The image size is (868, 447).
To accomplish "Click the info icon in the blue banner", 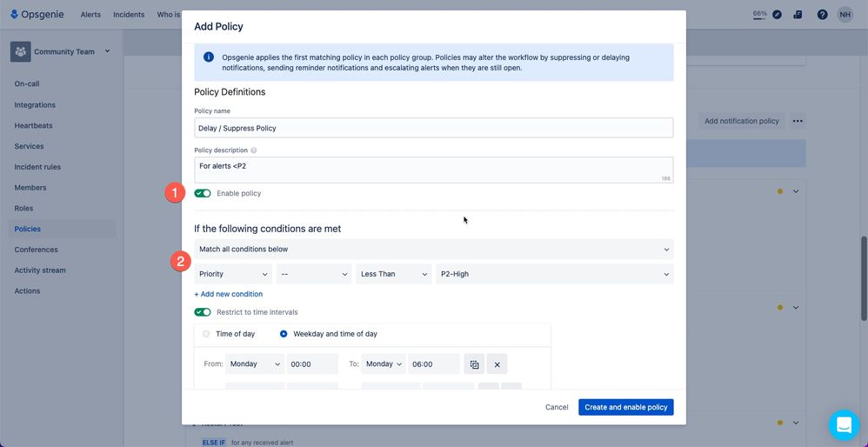I will 209,57.
